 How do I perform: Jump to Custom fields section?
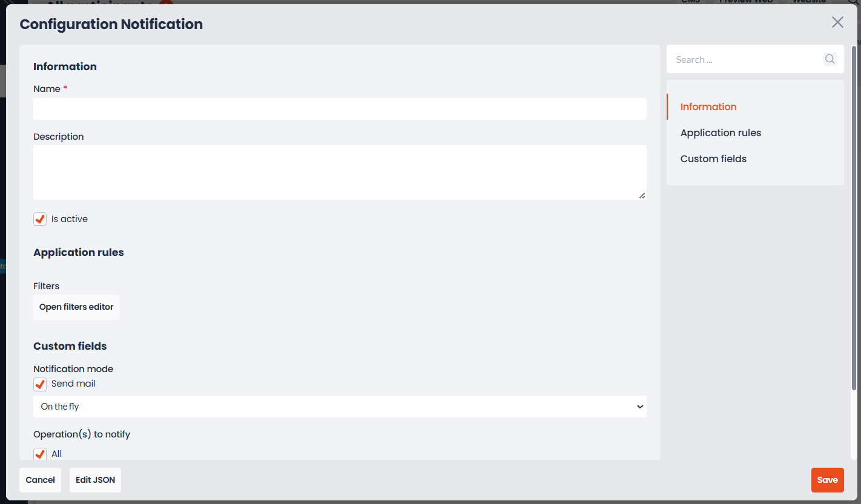pyautogui.click(x=713, y=159)
